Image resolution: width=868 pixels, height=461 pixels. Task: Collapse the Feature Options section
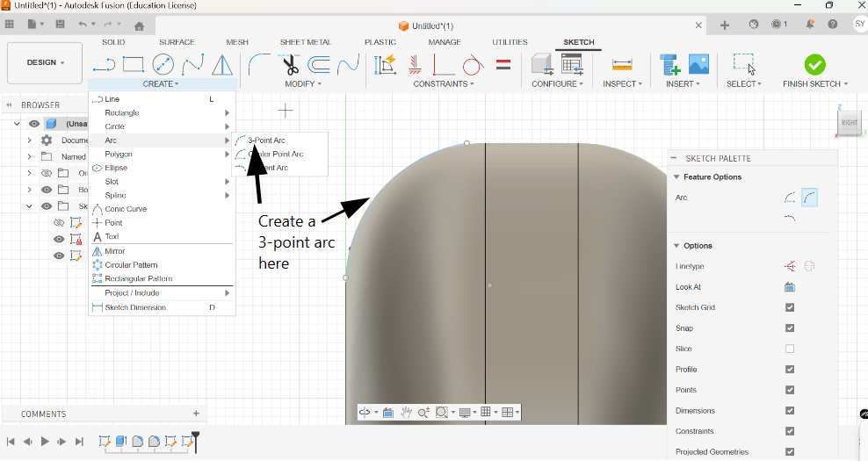point(676,177)
